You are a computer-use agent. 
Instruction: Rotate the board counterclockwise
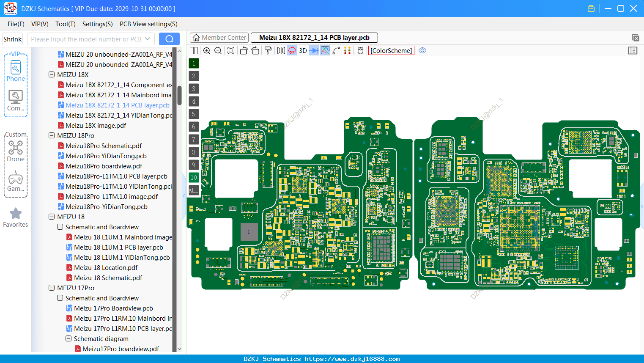[x=244, y=51]
